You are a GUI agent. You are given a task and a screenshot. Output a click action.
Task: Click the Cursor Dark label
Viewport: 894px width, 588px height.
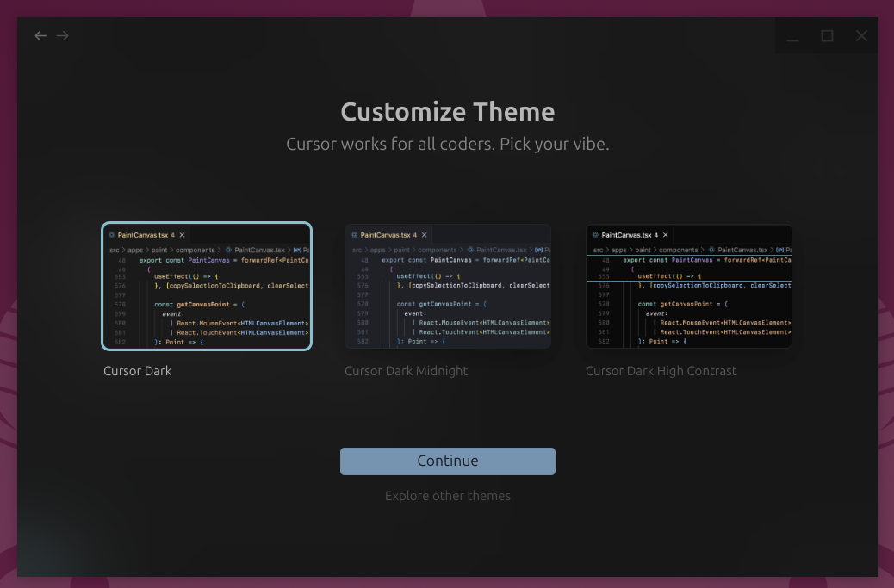coord(138,371)
